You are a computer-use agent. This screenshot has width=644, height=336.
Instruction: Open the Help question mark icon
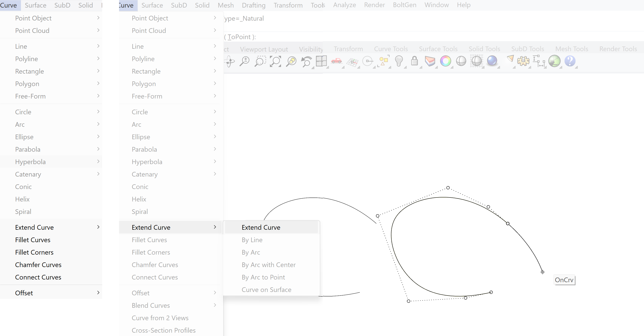click(x=570, y=61)
